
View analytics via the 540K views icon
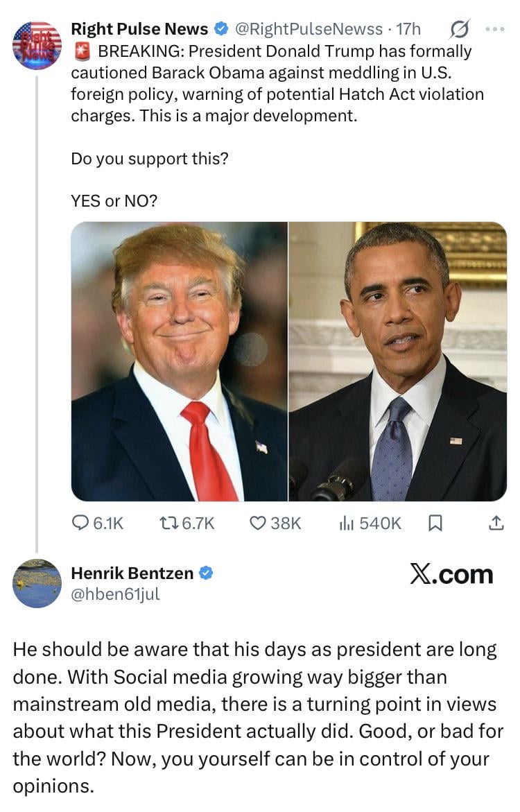click(370, 523)
